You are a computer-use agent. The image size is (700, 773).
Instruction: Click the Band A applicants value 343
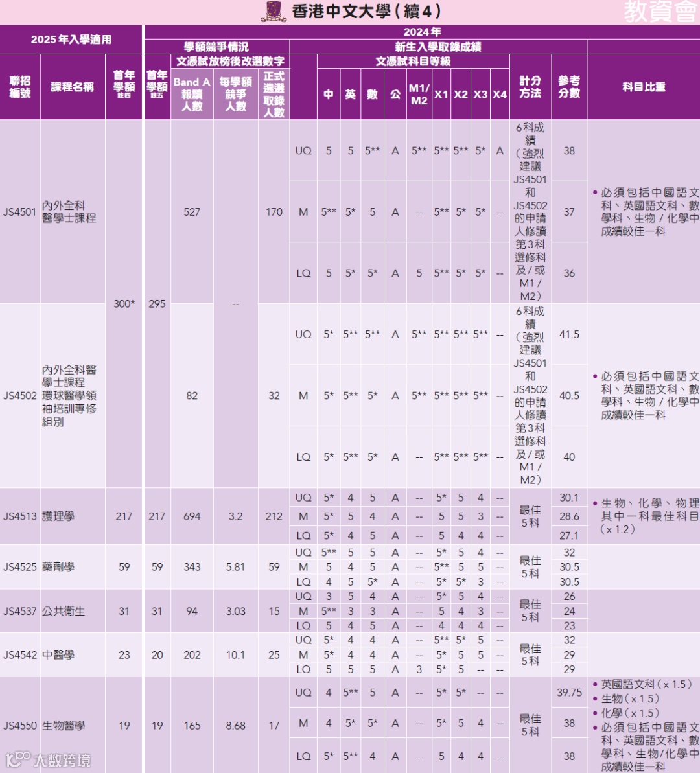[192, 567]
